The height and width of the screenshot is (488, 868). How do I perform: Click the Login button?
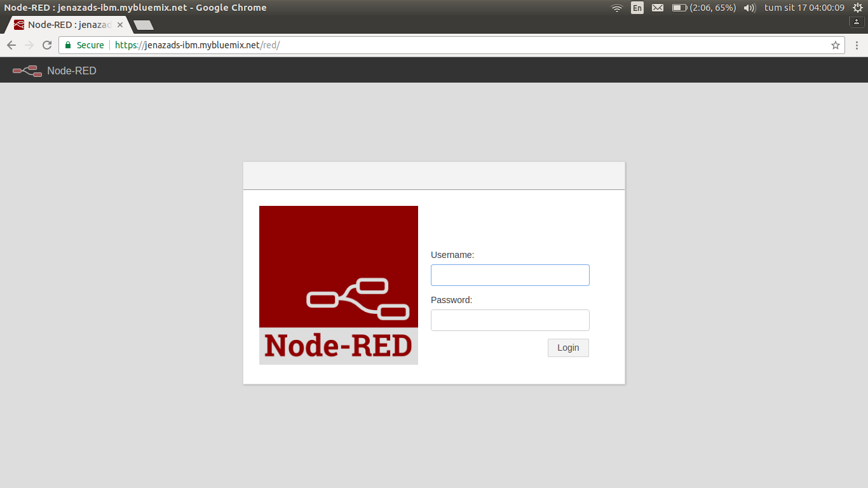click(x=568, y=348)
